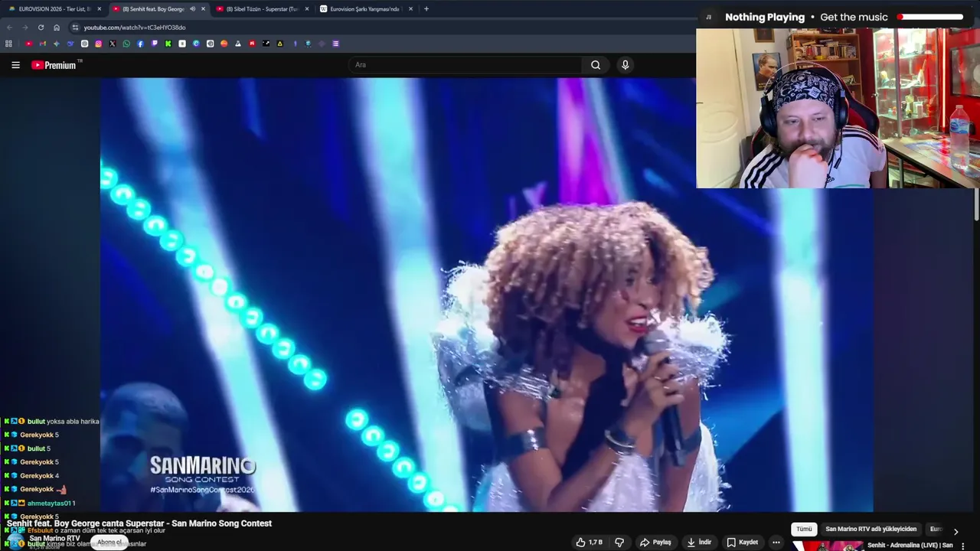Mute tab via speaker icon on Senhit tab
Image resolution: width=980 pixels, height=551 pixels.
pos(192,9)
